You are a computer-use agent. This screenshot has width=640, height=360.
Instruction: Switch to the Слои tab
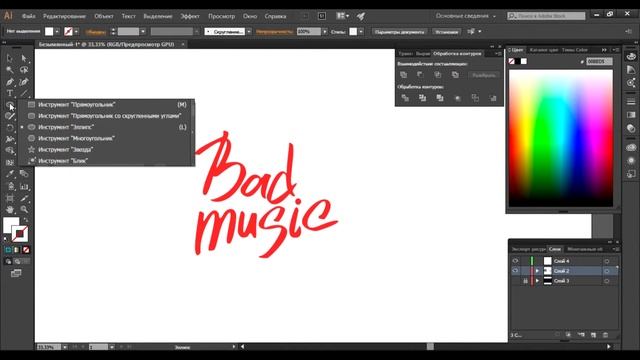(x=555, y=249)
